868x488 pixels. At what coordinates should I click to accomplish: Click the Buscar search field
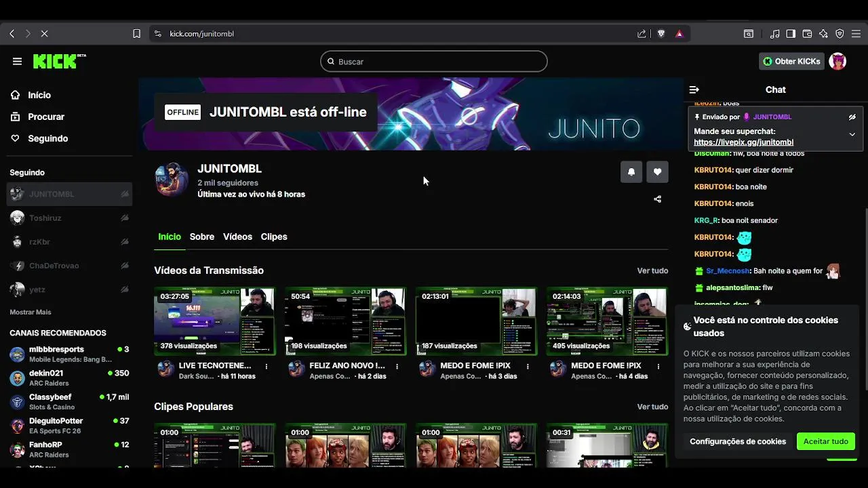pos(434,61)
